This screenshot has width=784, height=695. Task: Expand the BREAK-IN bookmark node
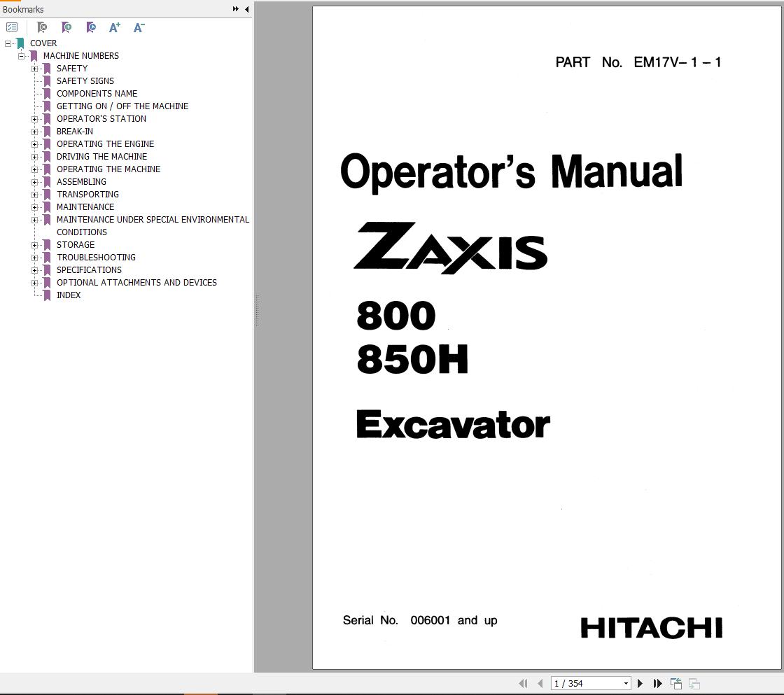coord(34,132)
